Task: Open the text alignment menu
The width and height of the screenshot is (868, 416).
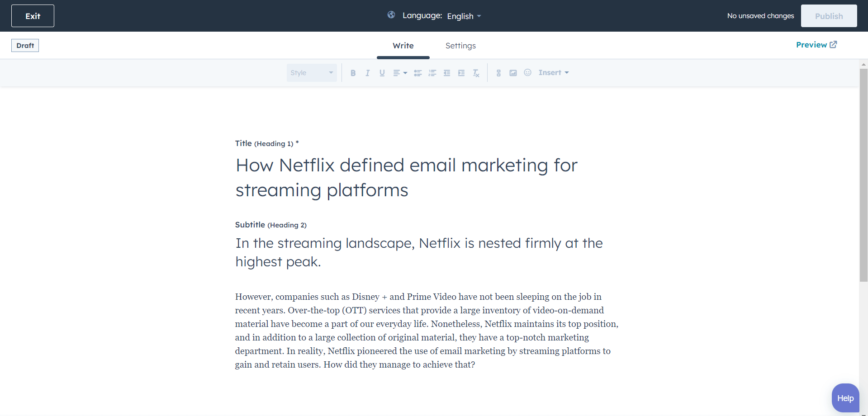Action: (x=400, y=73)
